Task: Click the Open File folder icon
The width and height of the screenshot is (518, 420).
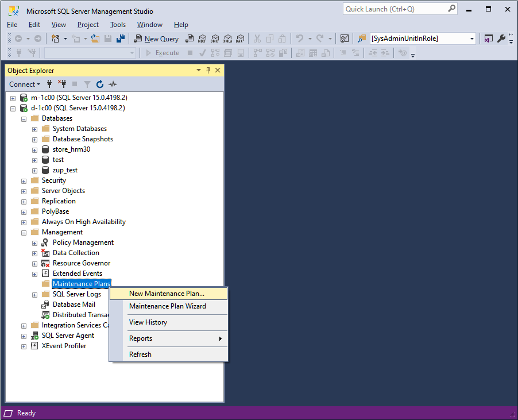Action: click(x=95, y=38)
